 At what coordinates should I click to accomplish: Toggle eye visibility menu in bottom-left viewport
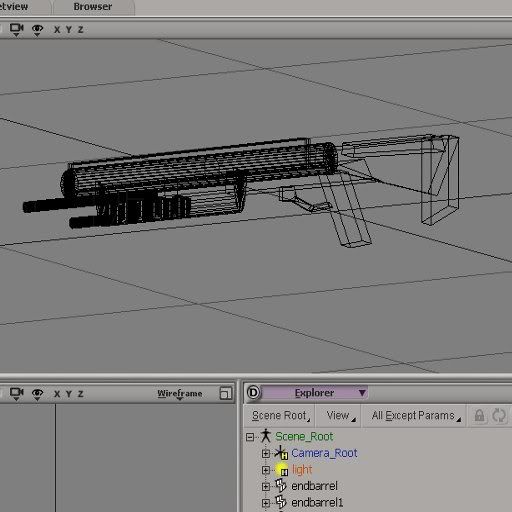37,393
